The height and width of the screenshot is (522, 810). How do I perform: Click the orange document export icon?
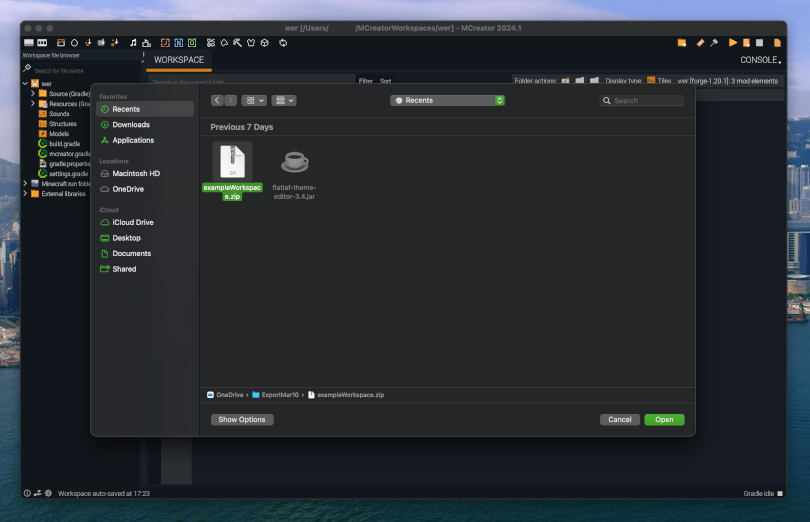point(777,43)
